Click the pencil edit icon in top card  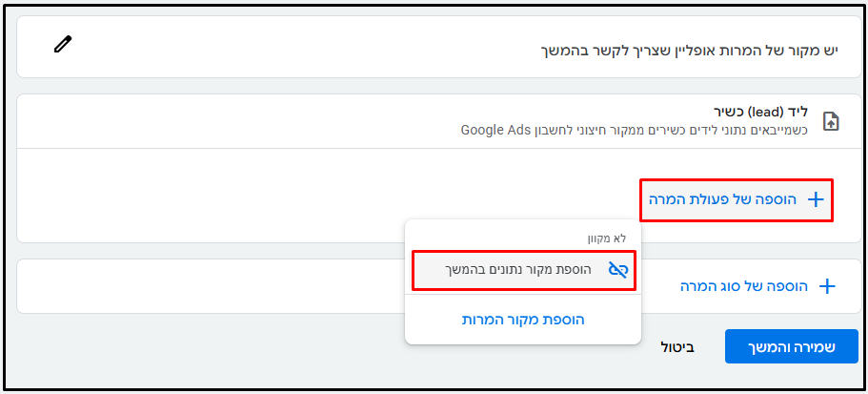click(63, 44)
